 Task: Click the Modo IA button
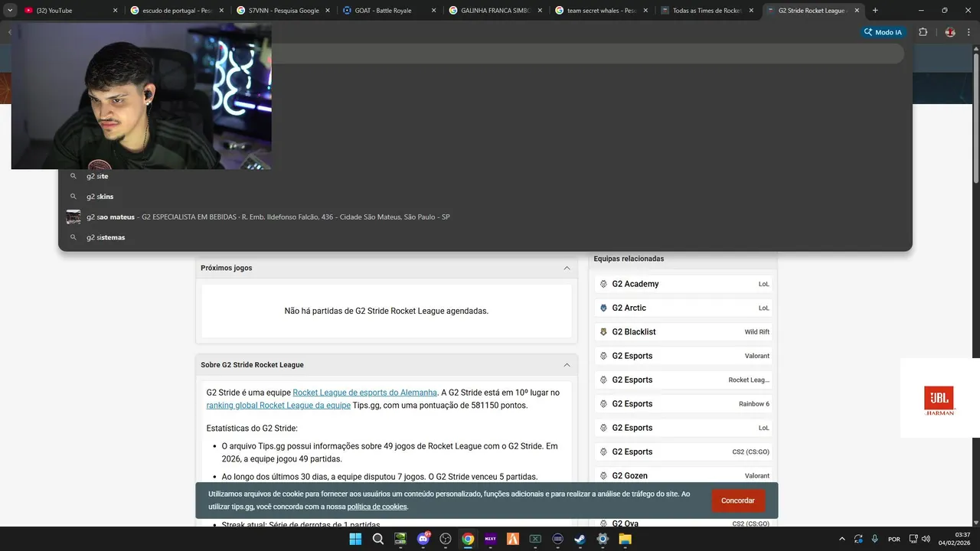click(x=884, y=32)
